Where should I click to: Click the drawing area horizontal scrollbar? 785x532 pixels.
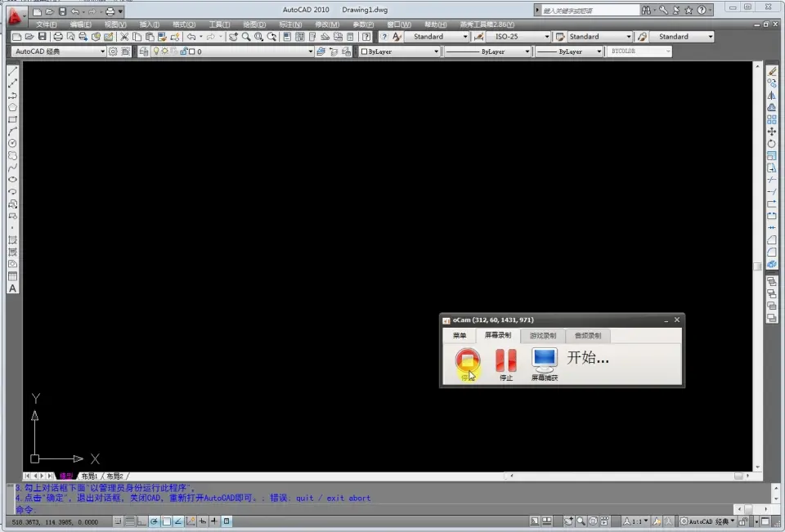tap(628, 476)
